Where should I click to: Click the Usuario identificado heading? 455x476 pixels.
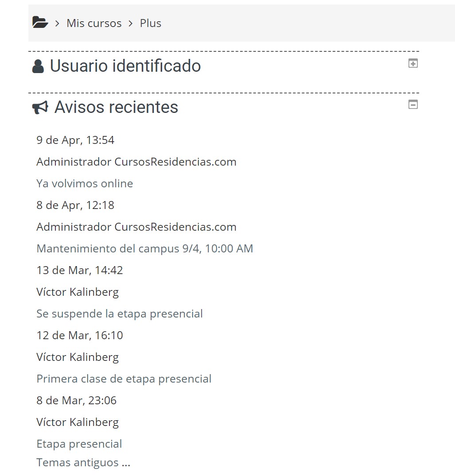point(125,66)
